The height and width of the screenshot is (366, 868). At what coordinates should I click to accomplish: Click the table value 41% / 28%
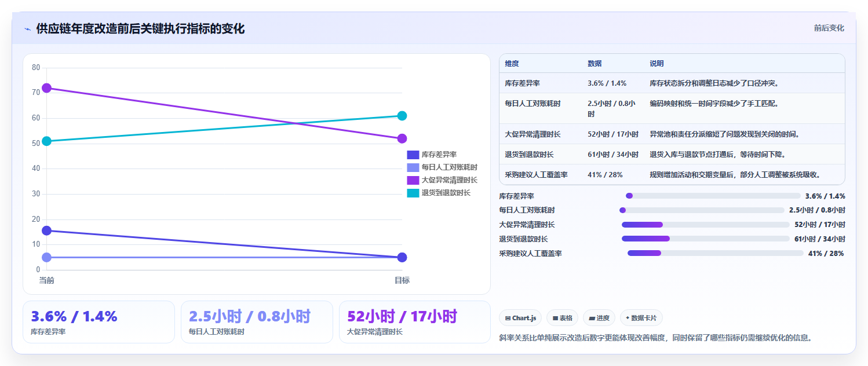(606, 175)
